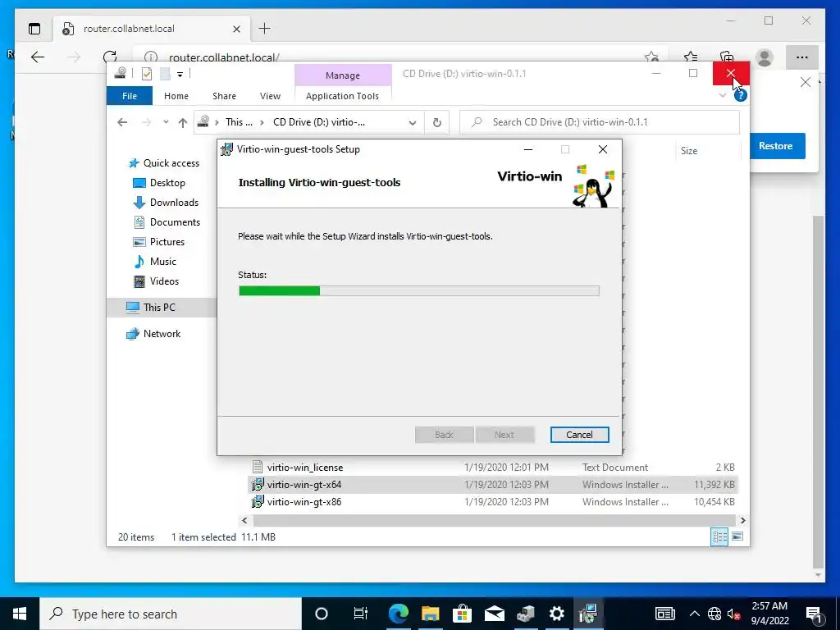Select the Manage contextual tab

click(x=343, y=75)
